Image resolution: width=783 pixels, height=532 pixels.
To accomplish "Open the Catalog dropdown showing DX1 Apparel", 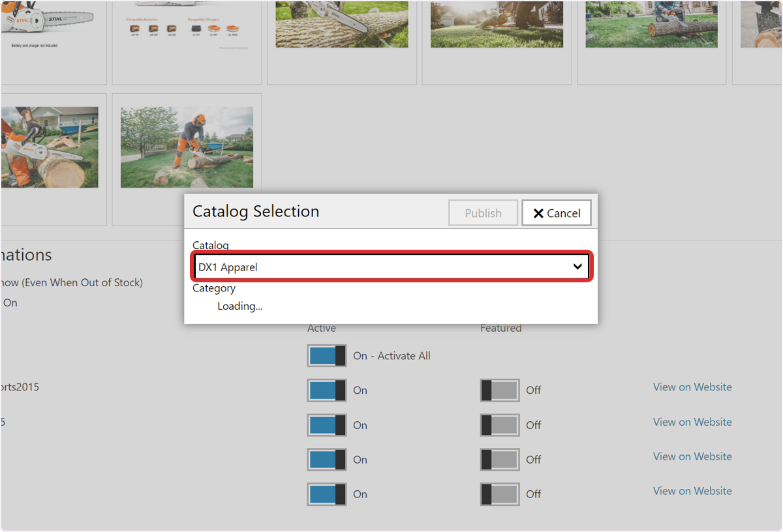I will [x=391, y=267].
